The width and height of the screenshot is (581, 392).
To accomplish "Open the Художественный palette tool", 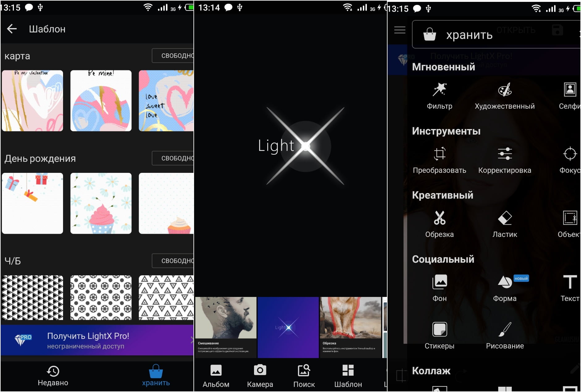I will click(x=505, y=96).
